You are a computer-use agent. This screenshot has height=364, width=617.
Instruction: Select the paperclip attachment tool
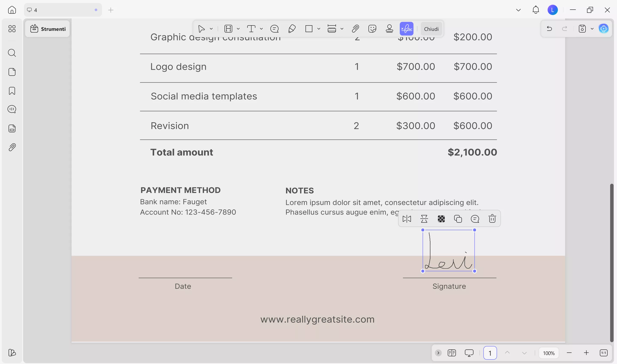(355, 29)
